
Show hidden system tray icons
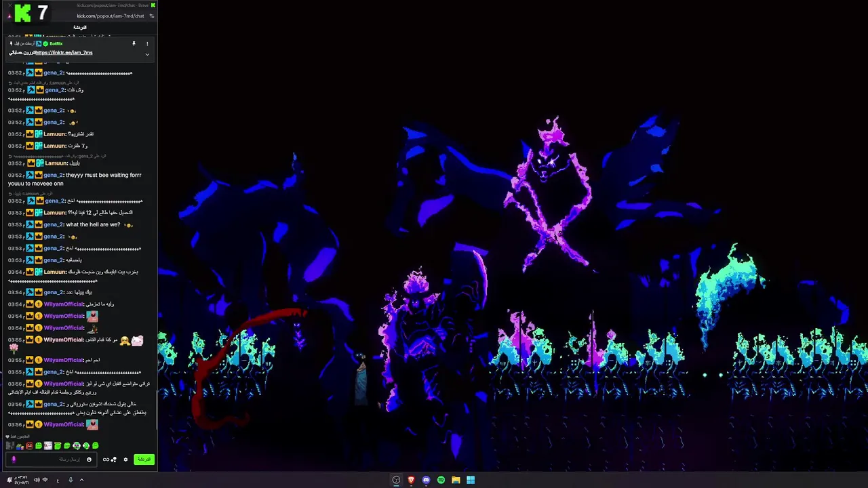pyautogui.click(x=81, y=480)
